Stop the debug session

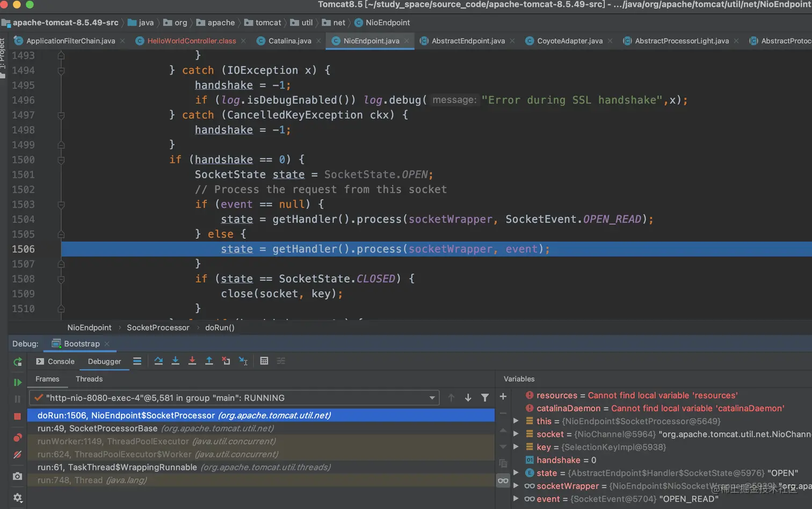[x=18, y=416]
